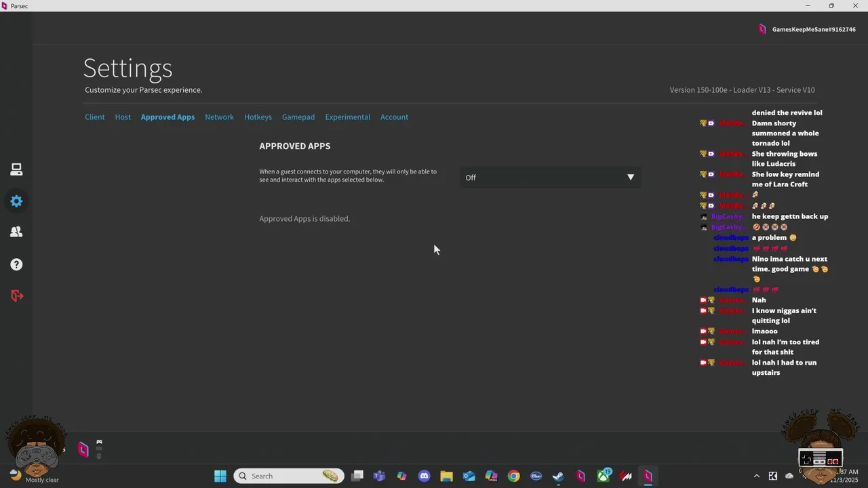Screen dimensions: 868x488
Task: Select the Approved Apps tab
Action: click(167, 117)
